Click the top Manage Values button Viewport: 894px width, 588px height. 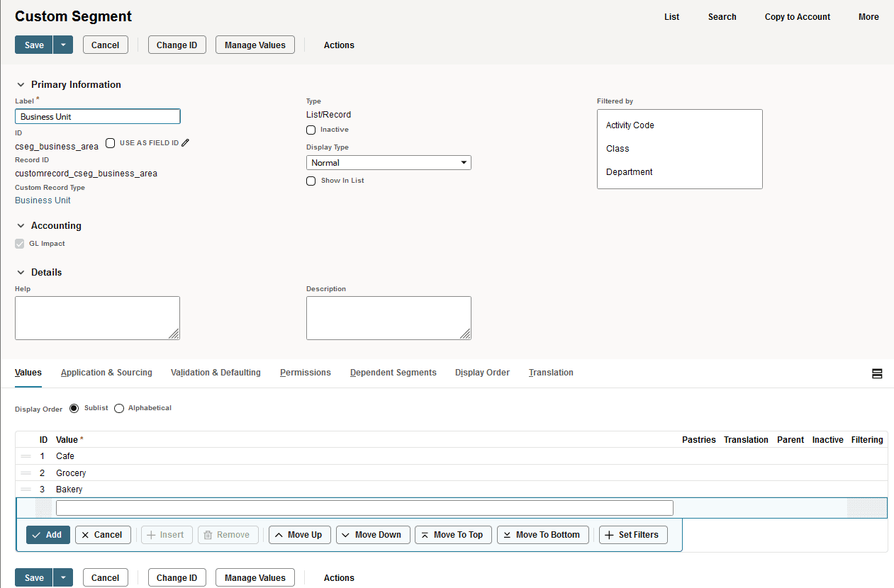click(255, 45)
